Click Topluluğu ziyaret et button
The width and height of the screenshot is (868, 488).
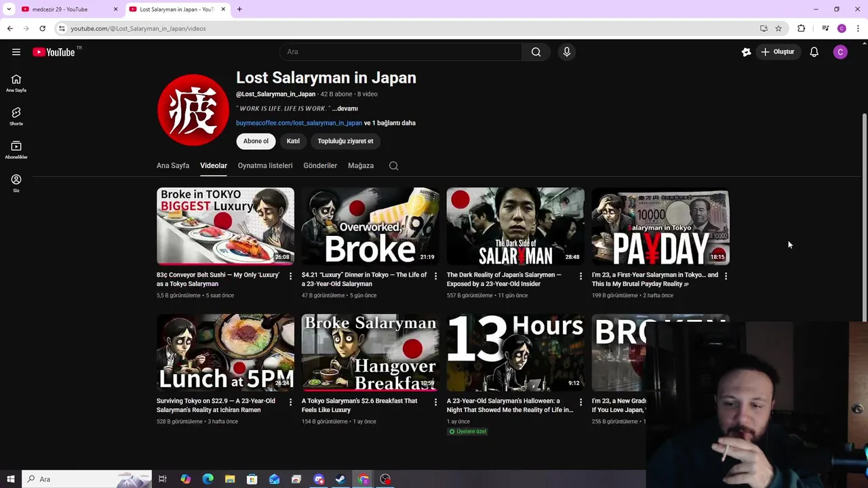pyautogui.click(x=345, y=141)
